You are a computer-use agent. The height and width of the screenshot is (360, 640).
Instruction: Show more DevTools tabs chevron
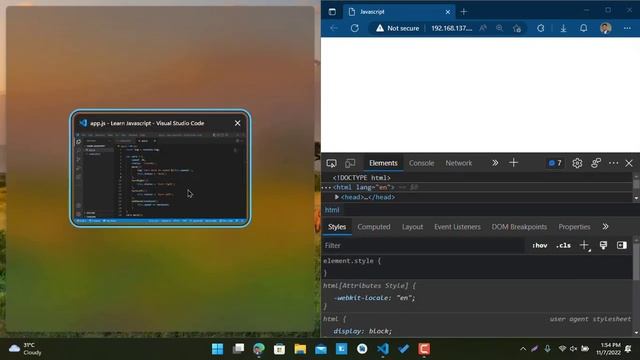pos(495,163)
